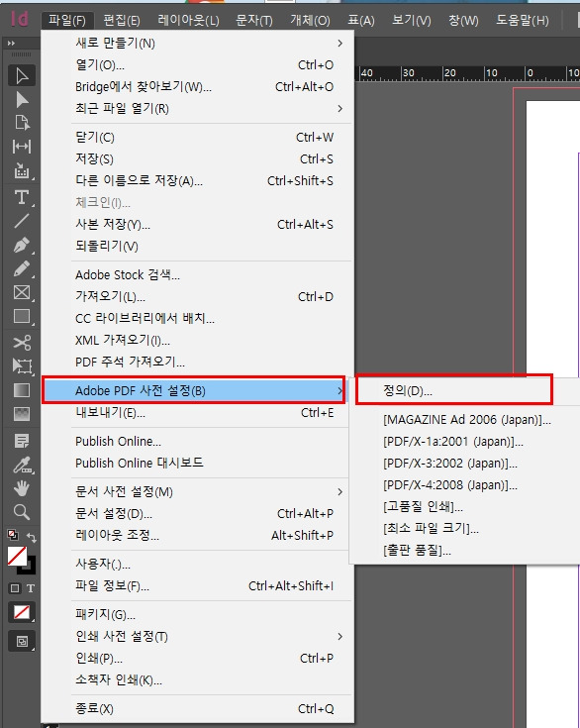Click formatting affects container icon
The image size is (580, 728).
[x=15, y=588]
